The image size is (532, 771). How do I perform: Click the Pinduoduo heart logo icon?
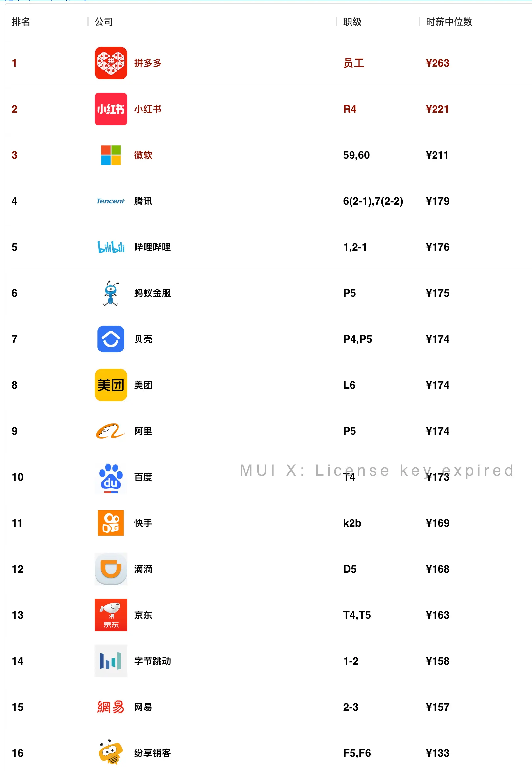pos(111,63)
